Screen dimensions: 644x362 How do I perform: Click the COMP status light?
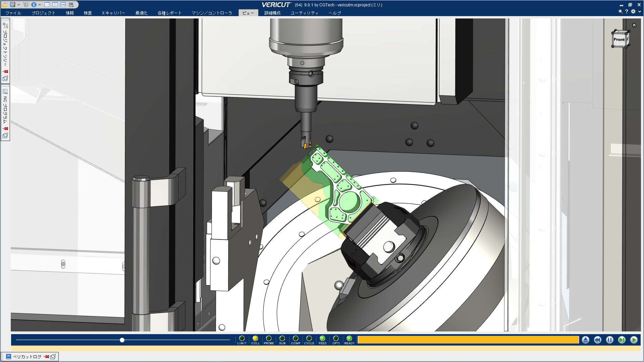tap(296, 338)
